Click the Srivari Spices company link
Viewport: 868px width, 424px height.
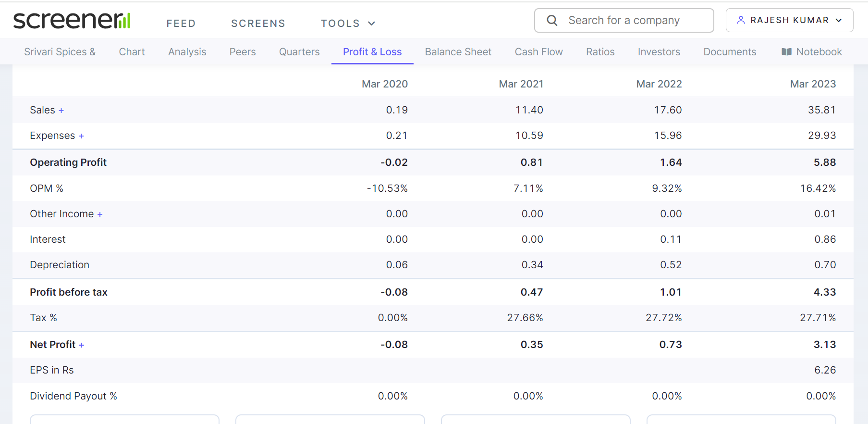(x=60, y=52)
